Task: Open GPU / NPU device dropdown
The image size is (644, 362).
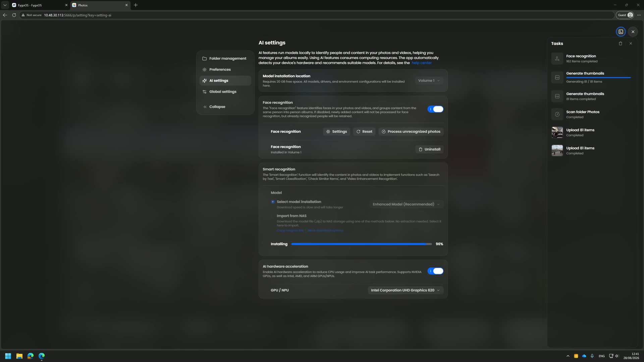Action: [405, 290]
